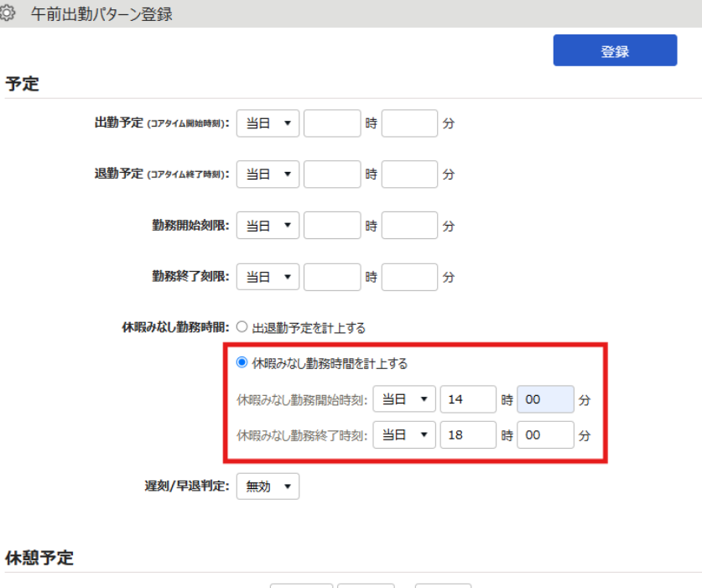
Task: Click the 勤務開始刻限 hour field
Action: pyautogui.click(x=331, y=226)
